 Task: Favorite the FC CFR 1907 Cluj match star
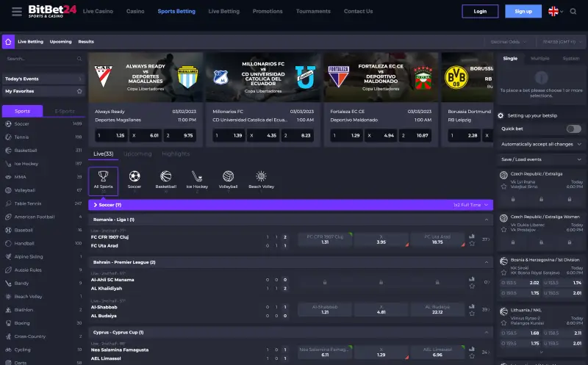click(x=472, y=244)
